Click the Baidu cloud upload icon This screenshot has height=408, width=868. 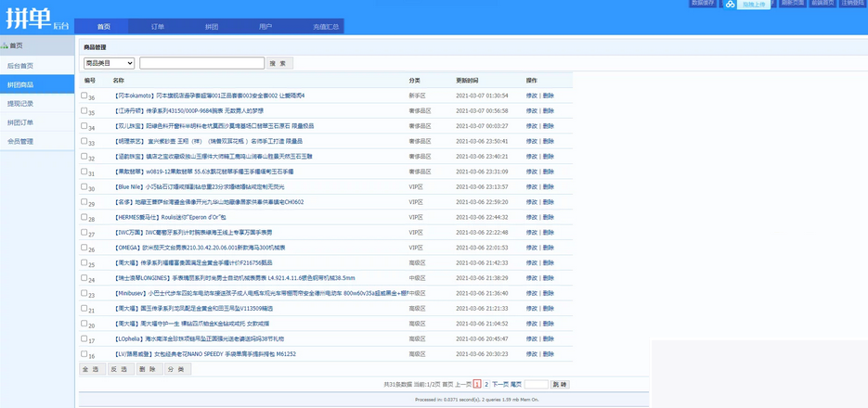[x=730, y=5]
